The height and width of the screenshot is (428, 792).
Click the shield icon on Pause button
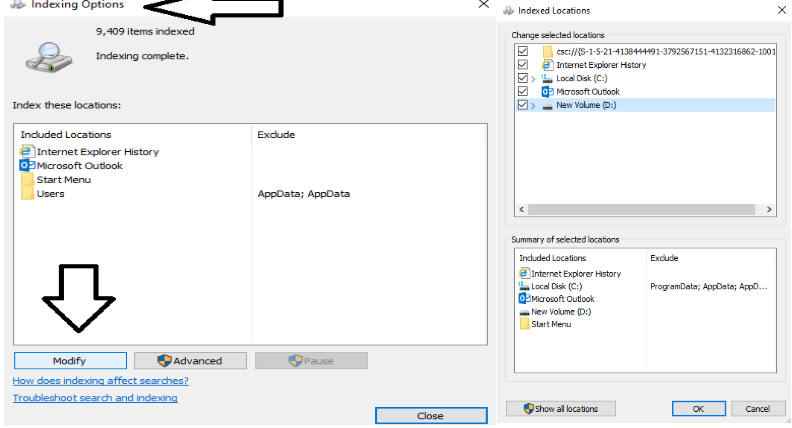295,360
